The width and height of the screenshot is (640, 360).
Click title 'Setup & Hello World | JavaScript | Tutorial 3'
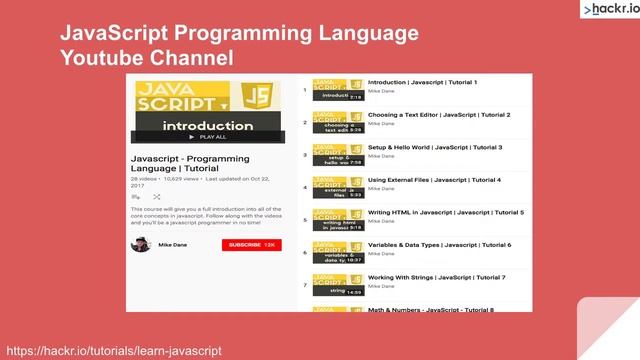[435, 147]
